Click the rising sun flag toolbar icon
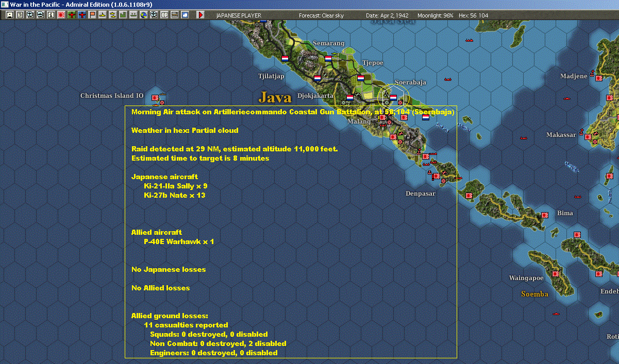The height and width of the screenshot is (364, 619). click(x=61, y=15)
